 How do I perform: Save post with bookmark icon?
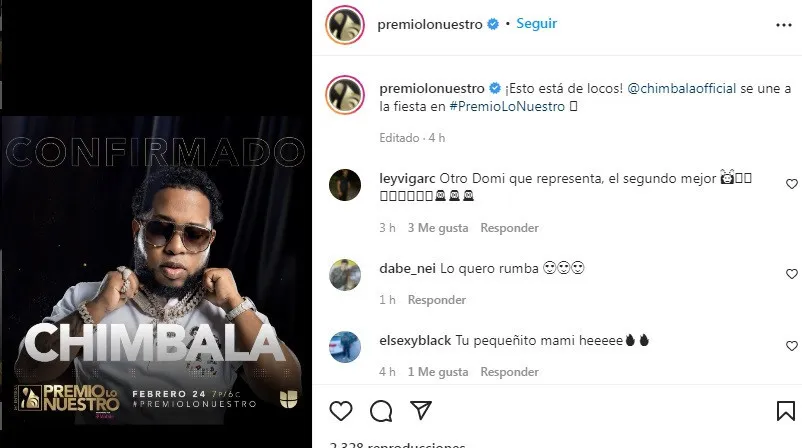tap(786, 411)
